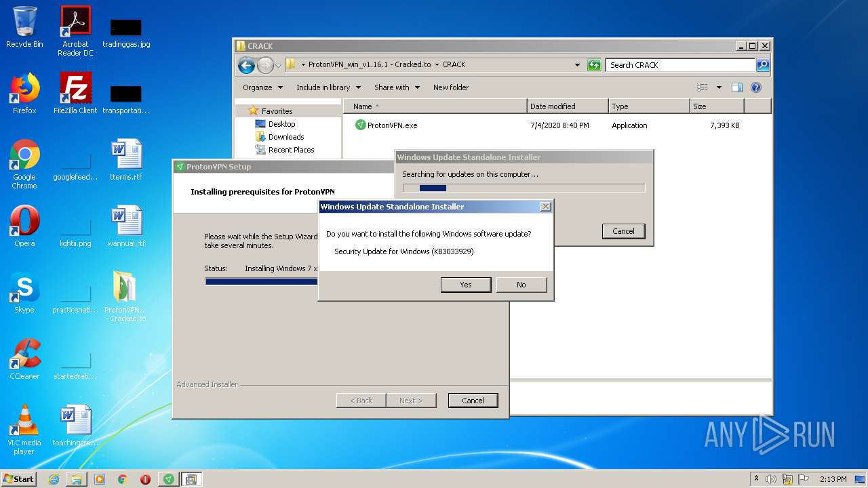Click the ProtonVPN setup progress bar
The height and width of the screenshot is (488, 868).
262,281
